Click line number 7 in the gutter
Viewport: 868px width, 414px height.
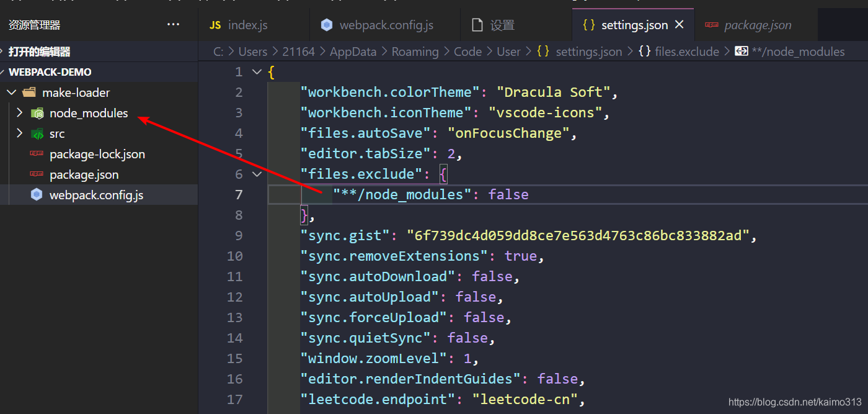click(x=240, y=194)
